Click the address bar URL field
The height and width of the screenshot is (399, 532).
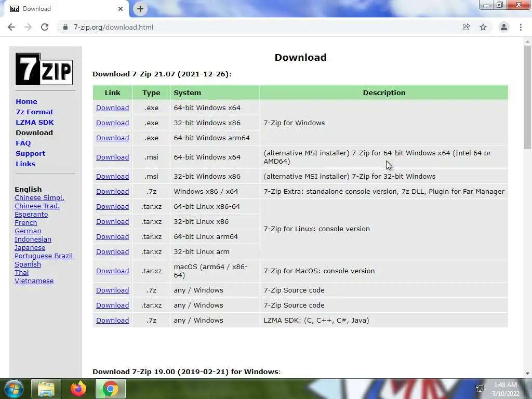click(258, 27)
